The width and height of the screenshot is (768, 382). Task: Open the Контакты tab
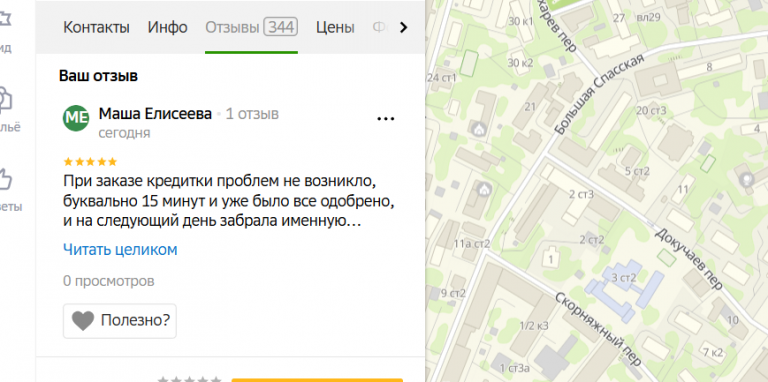[x=96, y=27]
